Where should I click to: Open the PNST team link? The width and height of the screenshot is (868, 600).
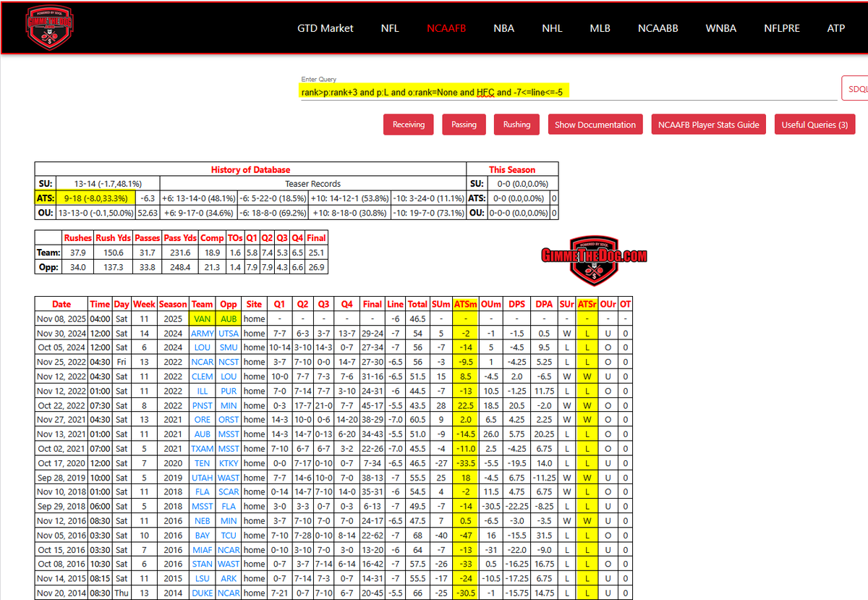203,405
